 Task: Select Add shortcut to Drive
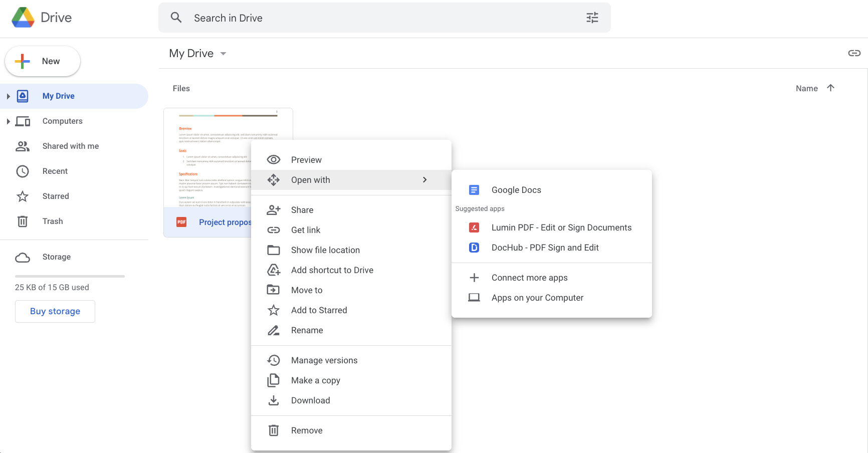click(x=351, y=270)
